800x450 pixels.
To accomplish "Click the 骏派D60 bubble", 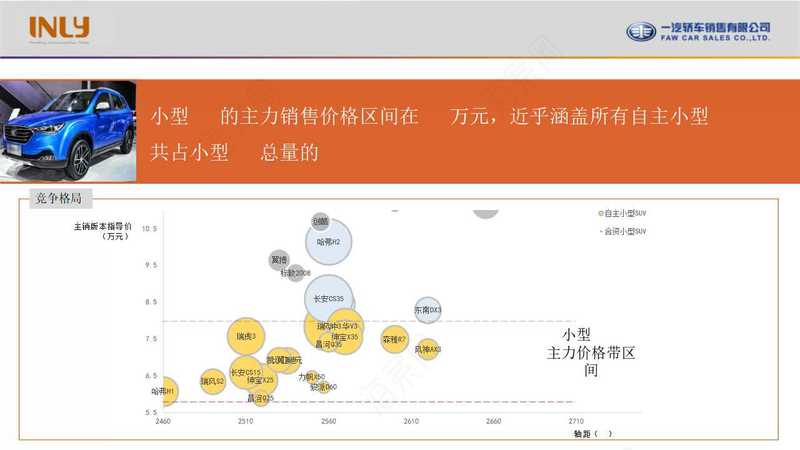I will coord(323,387).
